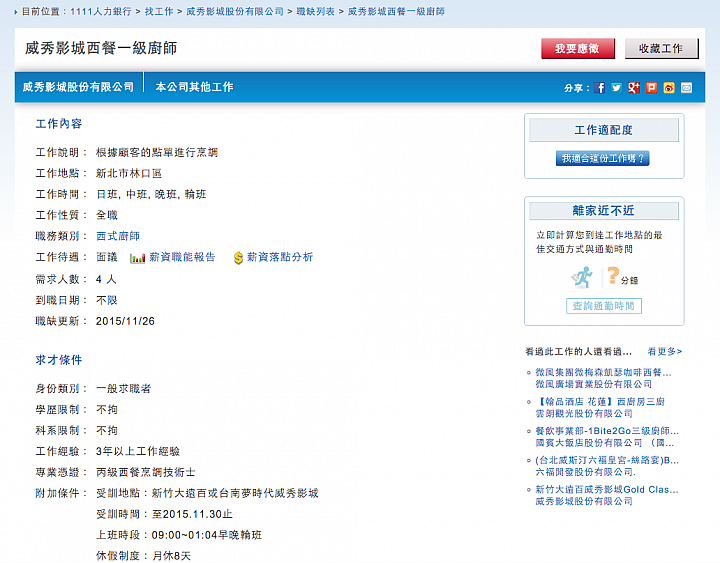720x563 pixels.
Task: Click location text 新北市林口區
Action: [x=129, y=174]
